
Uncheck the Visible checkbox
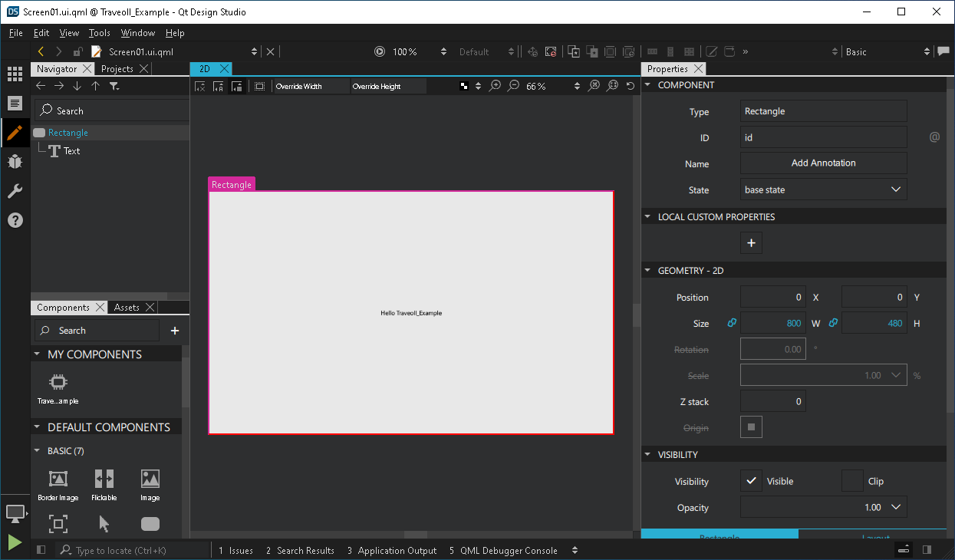[x=750, y=481]
